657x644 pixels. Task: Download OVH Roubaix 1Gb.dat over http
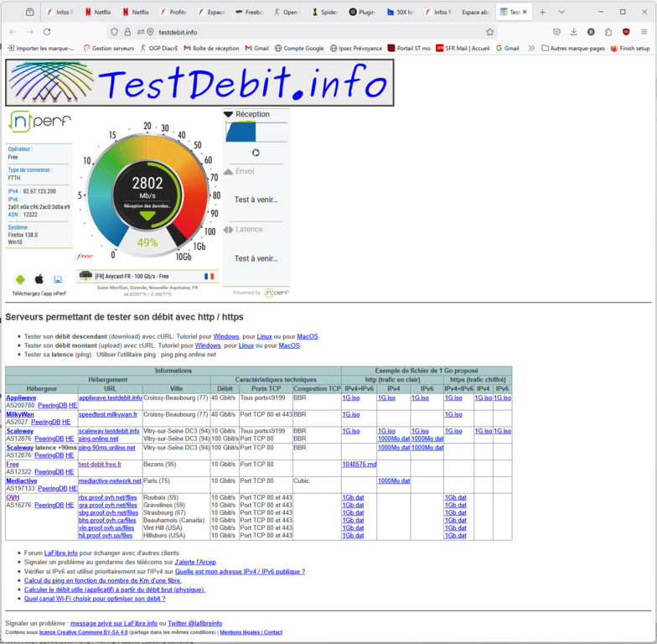point(353,497)
